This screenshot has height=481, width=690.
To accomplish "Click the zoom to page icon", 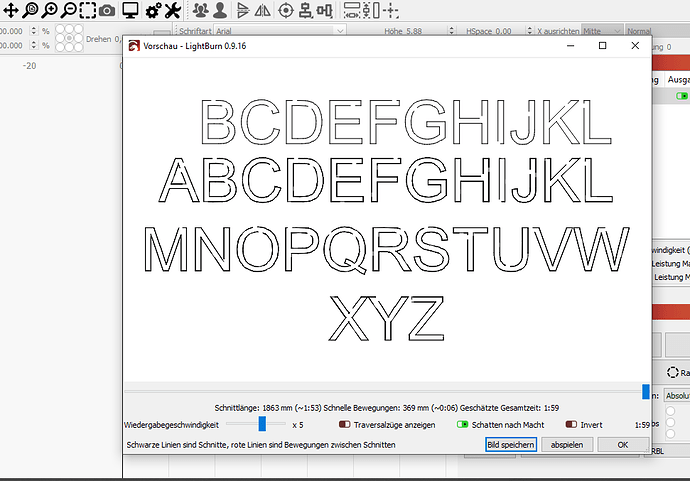I will tap(30, 10).
